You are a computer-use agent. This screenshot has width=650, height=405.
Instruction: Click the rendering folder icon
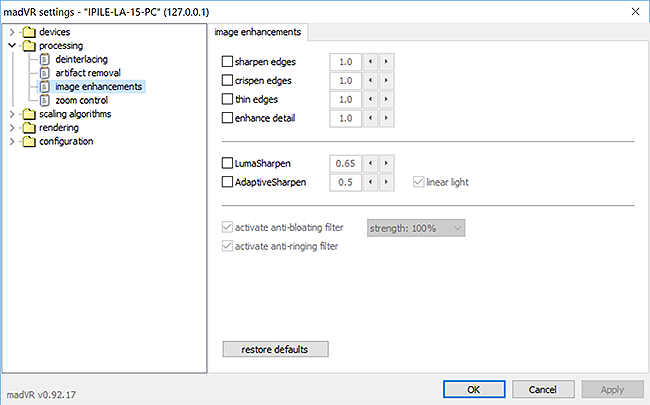[29, 128]
